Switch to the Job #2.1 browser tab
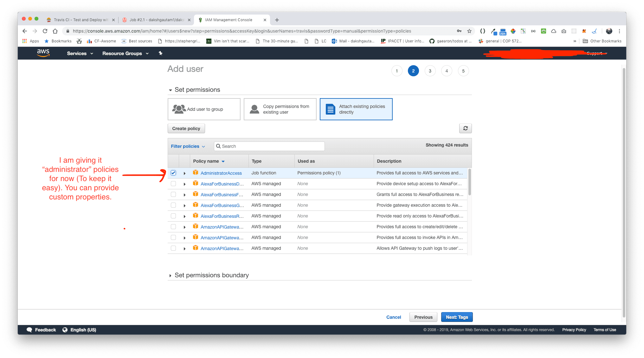Image resolution: width=644 pixels, height=358 pixels. coord(157,20)
